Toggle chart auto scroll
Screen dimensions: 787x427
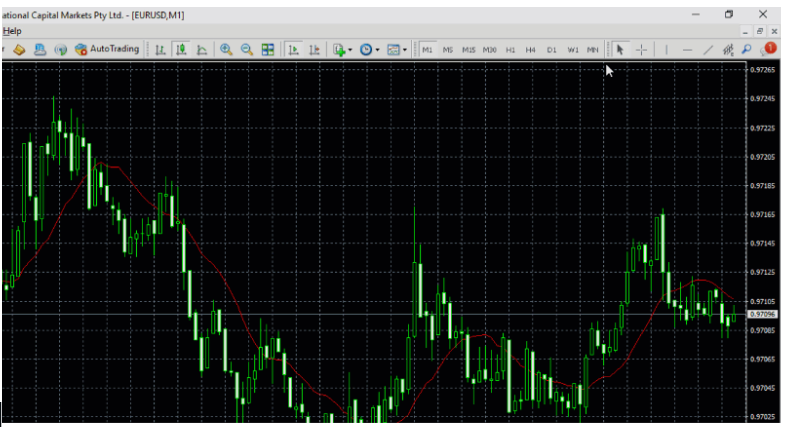pyautogui.click(x=294, y=49)
